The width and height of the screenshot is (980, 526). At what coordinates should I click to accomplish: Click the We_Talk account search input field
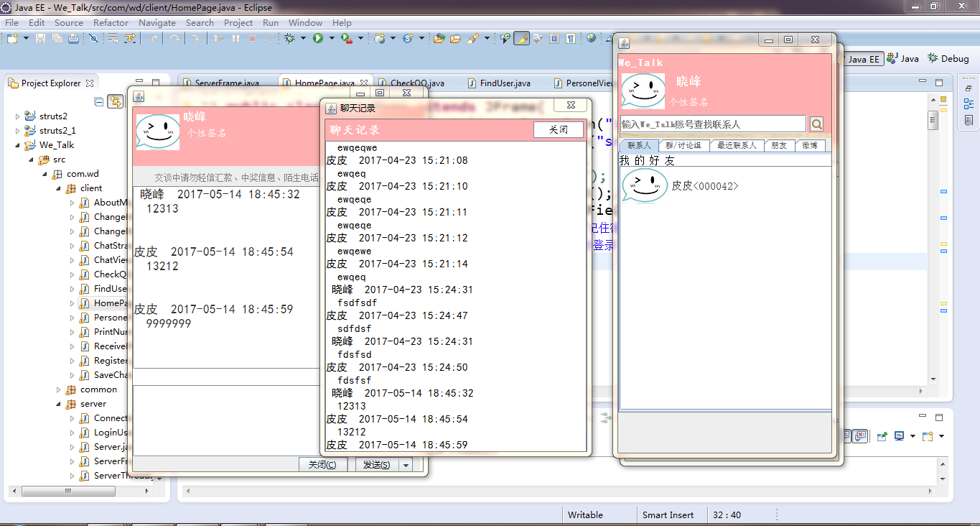pos(713,124)
